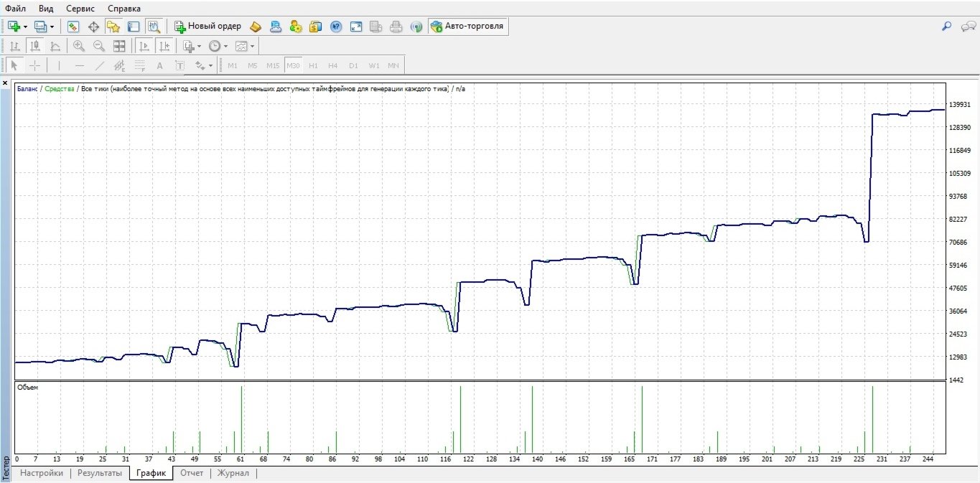Click the green signal broadcast icon
Image resolution: width=980 pixels, height=483 pixels.
(x=416, y=27)
